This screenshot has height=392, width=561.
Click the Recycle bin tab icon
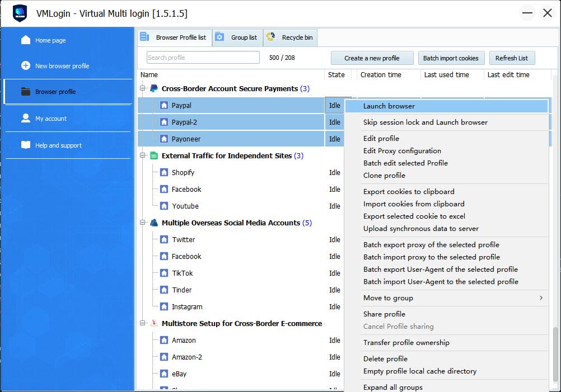point(270,36)
